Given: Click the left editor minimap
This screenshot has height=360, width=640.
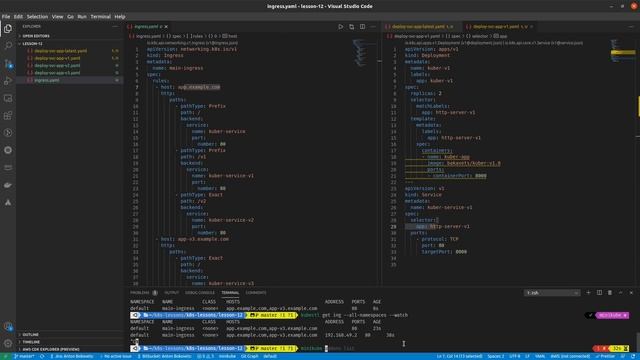Looking at the screenshot, I should [364, 53].
